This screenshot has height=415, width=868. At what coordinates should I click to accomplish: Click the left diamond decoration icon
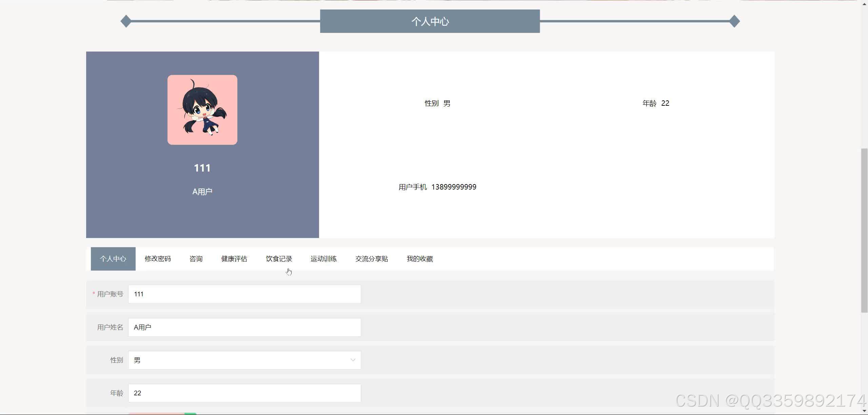pos(126,21)
